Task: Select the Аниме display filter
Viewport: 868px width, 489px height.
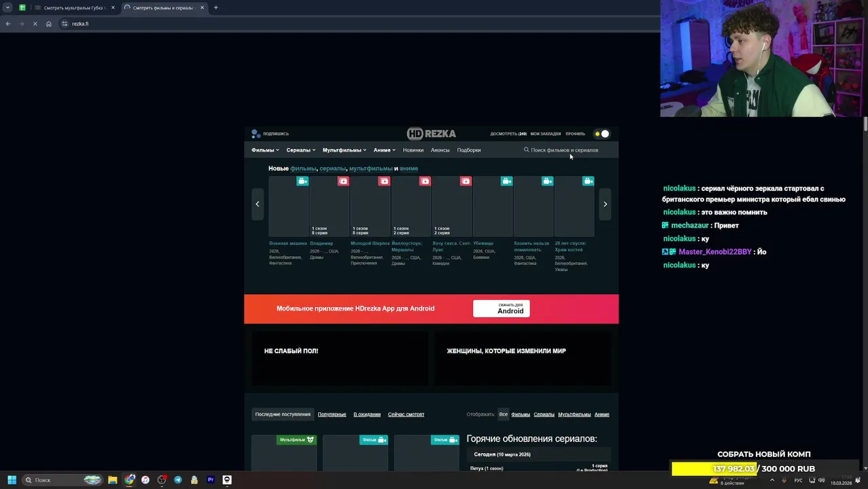Action: tap(602, 414)
